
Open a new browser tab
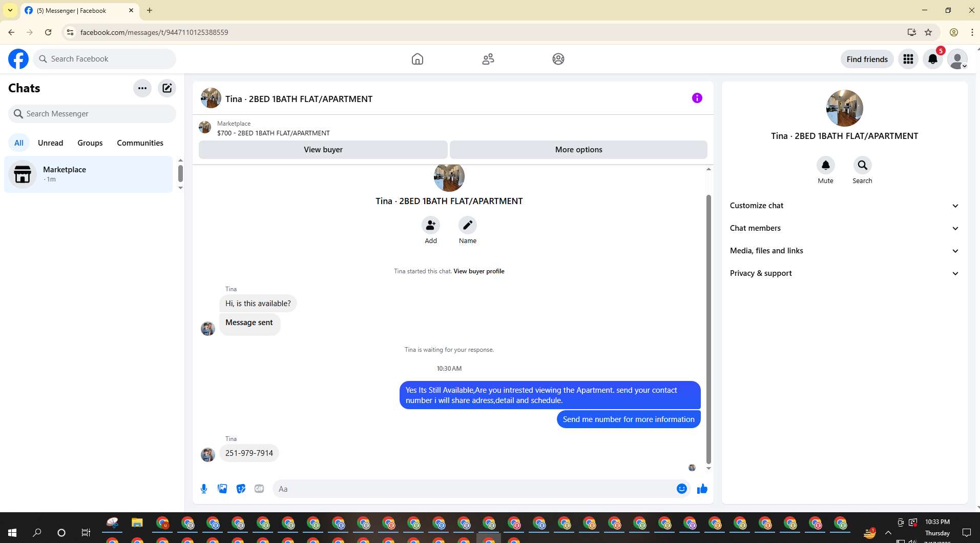[x=150, y=10]
